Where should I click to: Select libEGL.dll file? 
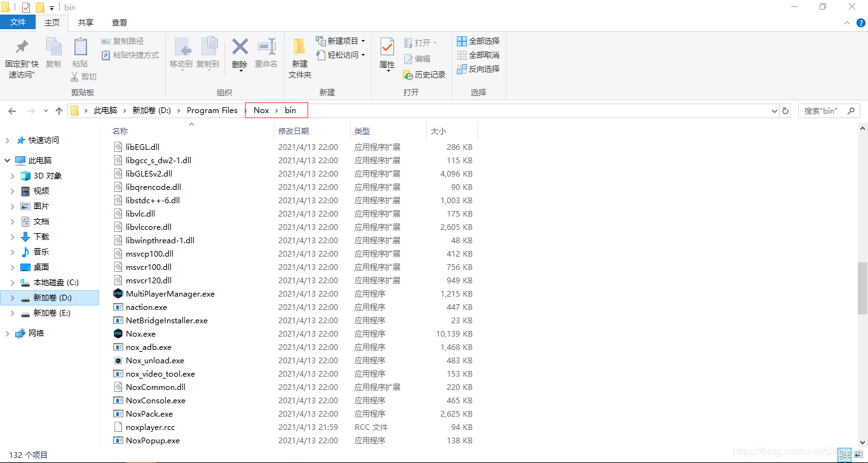(x=142, y=147)
